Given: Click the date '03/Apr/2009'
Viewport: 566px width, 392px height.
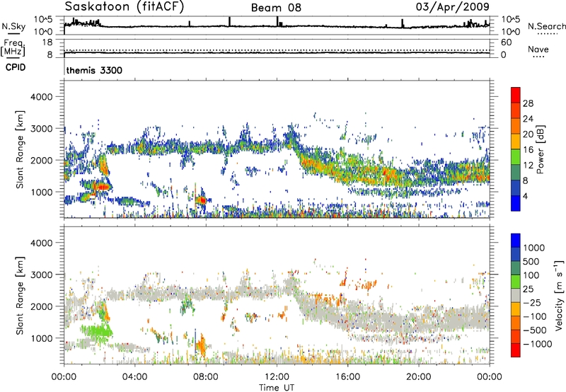Looking at the screenshot, I should click(453, 6).
